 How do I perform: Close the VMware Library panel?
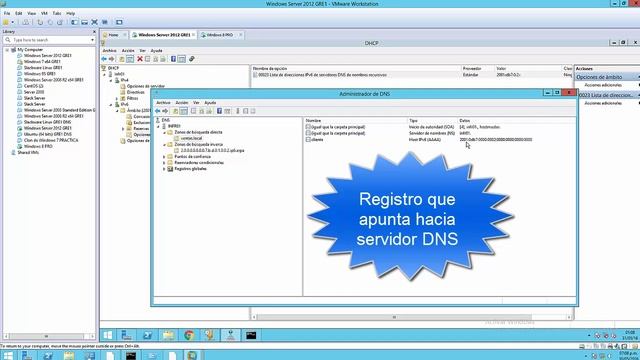click(94, 31)
